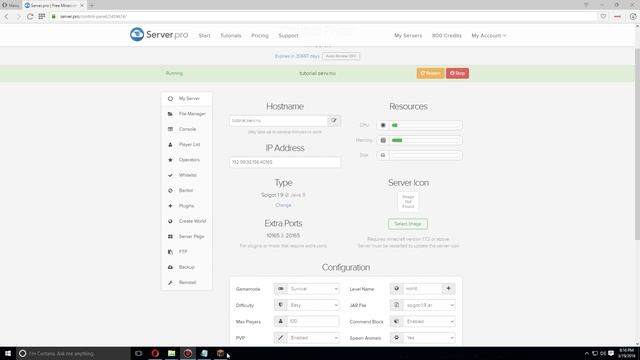Select My Server in the sidebar
Viewport: 640px width, 360px height.
click(187, 98)
